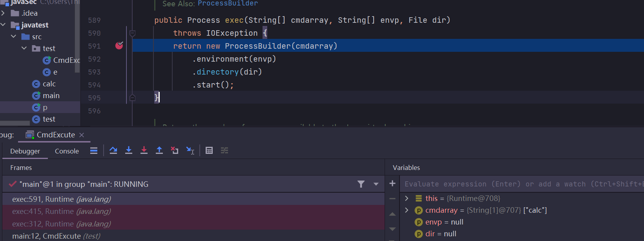The height and width of the screenshot is (241, 644).
Task: Move watch up with the arrow icon
Action: tap(392, 214)
